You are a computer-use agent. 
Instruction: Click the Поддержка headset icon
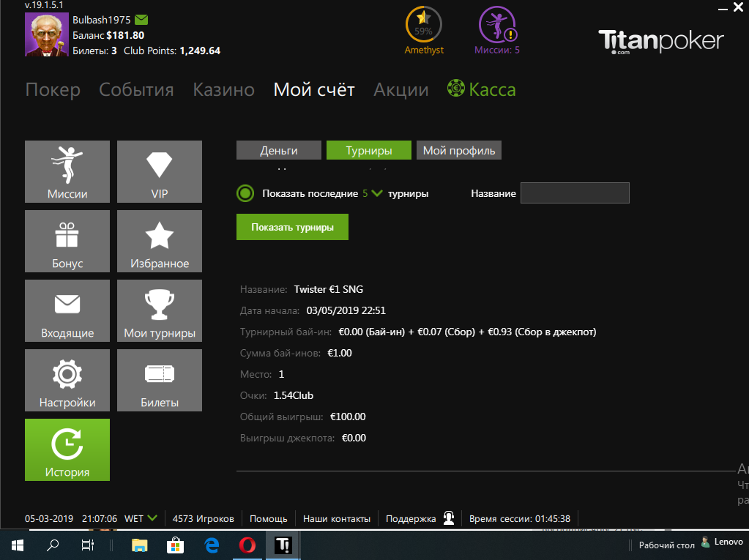(449, 518)
